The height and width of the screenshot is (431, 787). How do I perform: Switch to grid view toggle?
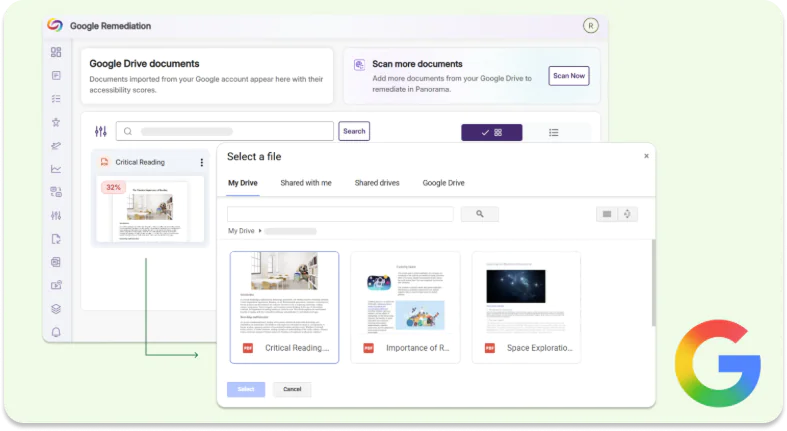491,132
